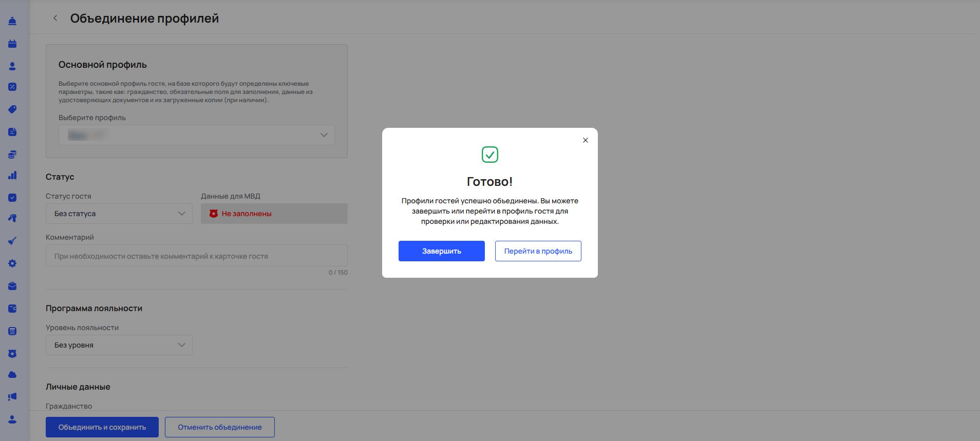Open the bar chart analytics icon
980x441 pixels.
pos(12,176)
